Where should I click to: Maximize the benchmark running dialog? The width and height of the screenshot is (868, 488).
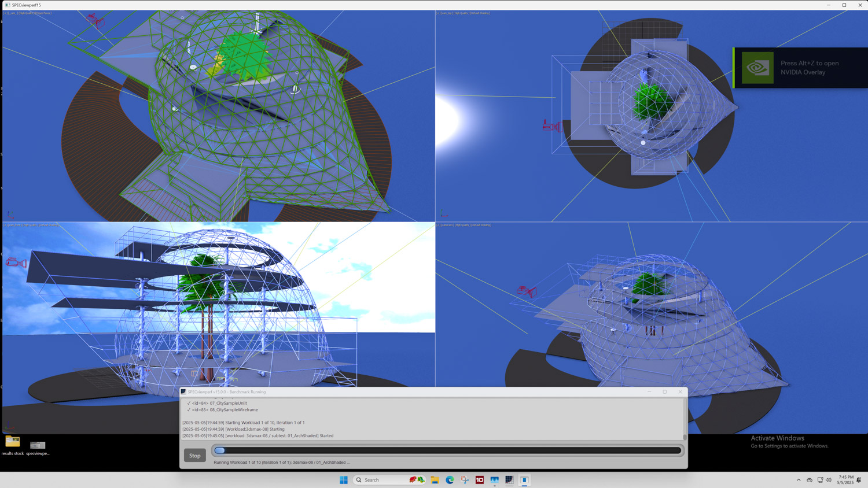pyautogui.click(x=664, y=391)
